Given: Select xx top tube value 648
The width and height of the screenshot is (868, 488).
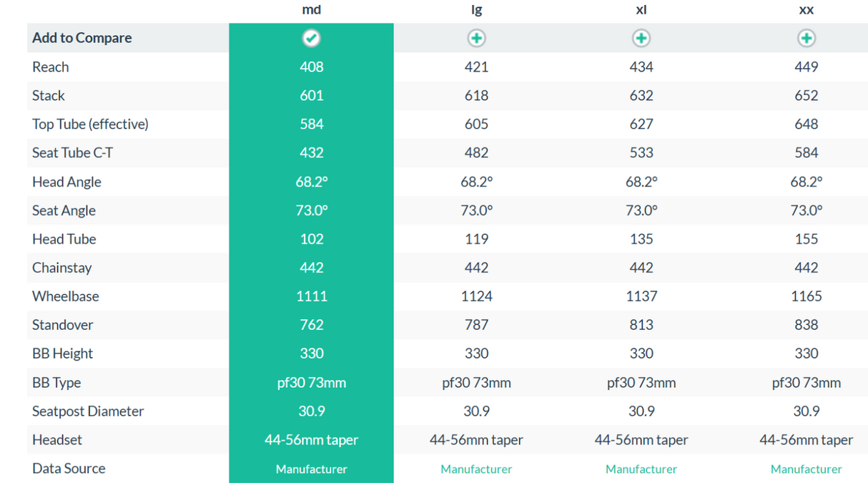Looking at the screenshot, I should coord(806,125).
